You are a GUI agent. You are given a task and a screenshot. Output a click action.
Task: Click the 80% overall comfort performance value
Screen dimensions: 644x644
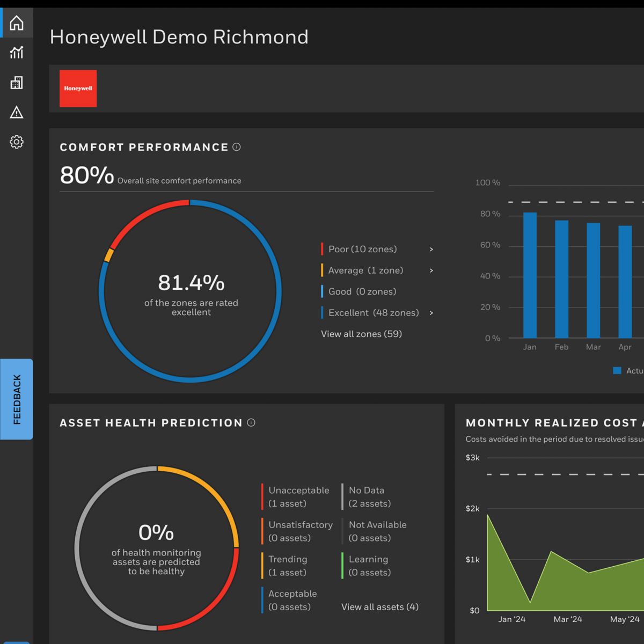point(87,175)
